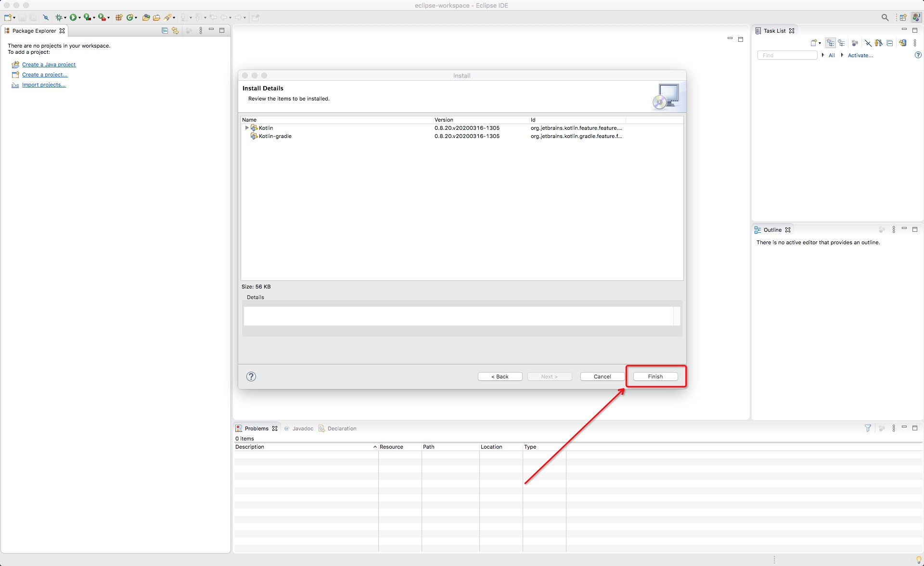Click the All working set link

(832, 55)
